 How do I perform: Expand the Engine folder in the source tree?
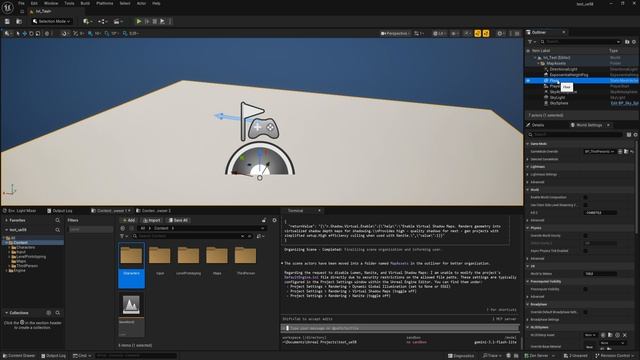coord(6,271)
